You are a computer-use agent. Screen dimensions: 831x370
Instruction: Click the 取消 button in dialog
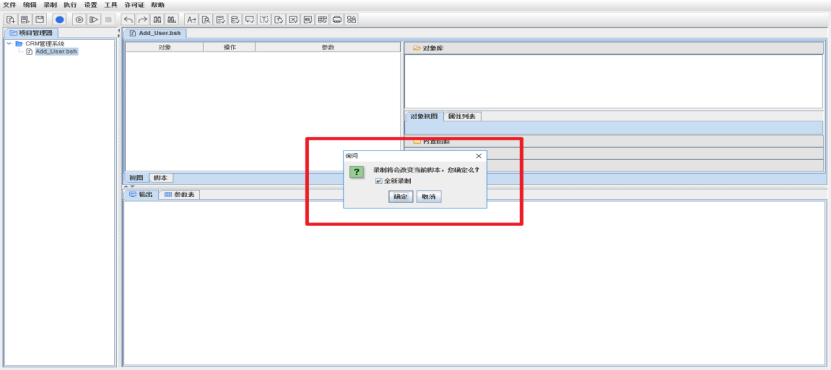coord(429,197)
